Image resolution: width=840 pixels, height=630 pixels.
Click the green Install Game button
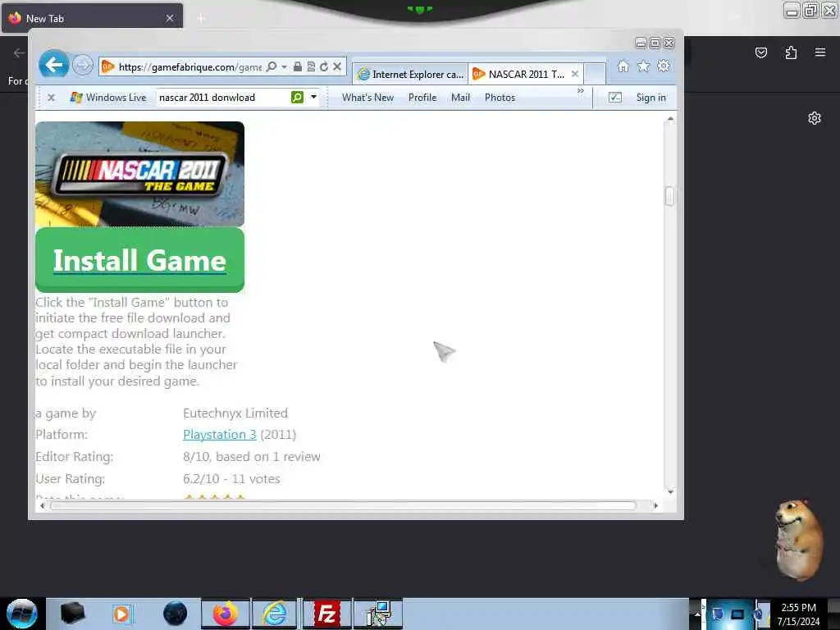tap(139, 260)
